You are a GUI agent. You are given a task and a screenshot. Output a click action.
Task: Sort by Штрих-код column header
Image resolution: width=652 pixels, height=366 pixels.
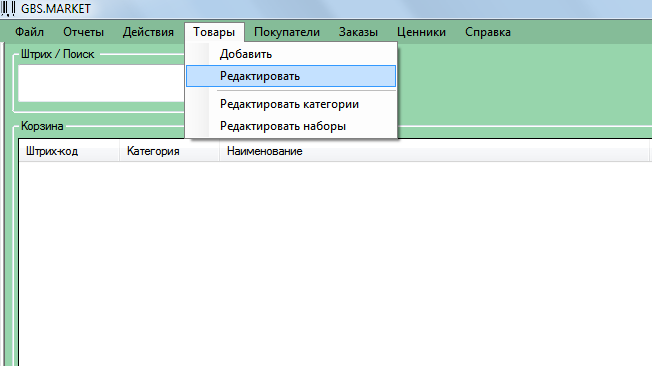click(69, 151)
